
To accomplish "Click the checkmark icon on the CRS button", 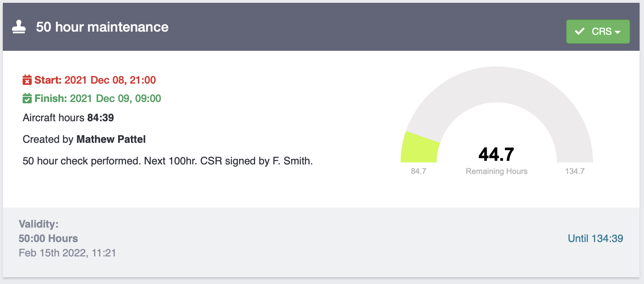I will (x=580, y=31).
